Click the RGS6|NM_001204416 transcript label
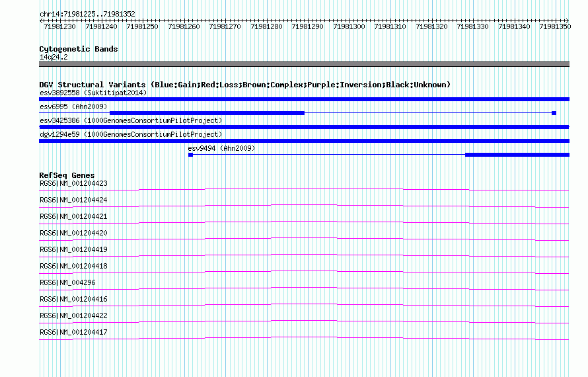The height and width of the screenshot is (377, 588). tap(73, 299)
